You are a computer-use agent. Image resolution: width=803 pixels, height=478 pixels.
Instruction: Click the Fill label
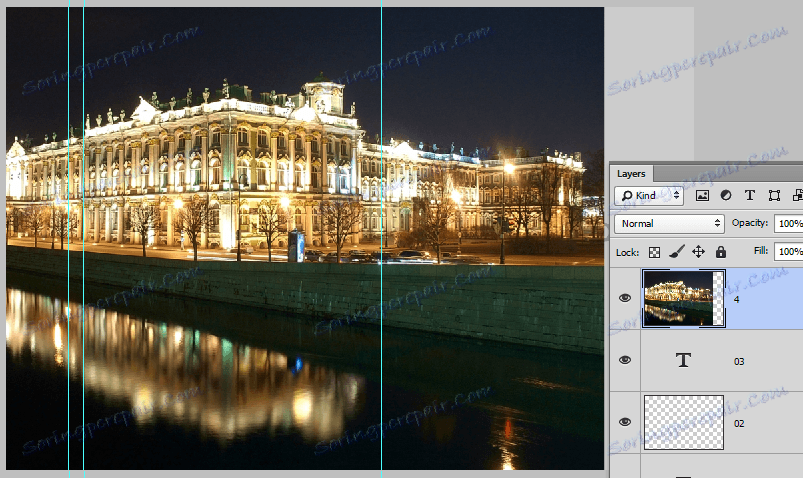coord(760,251)
